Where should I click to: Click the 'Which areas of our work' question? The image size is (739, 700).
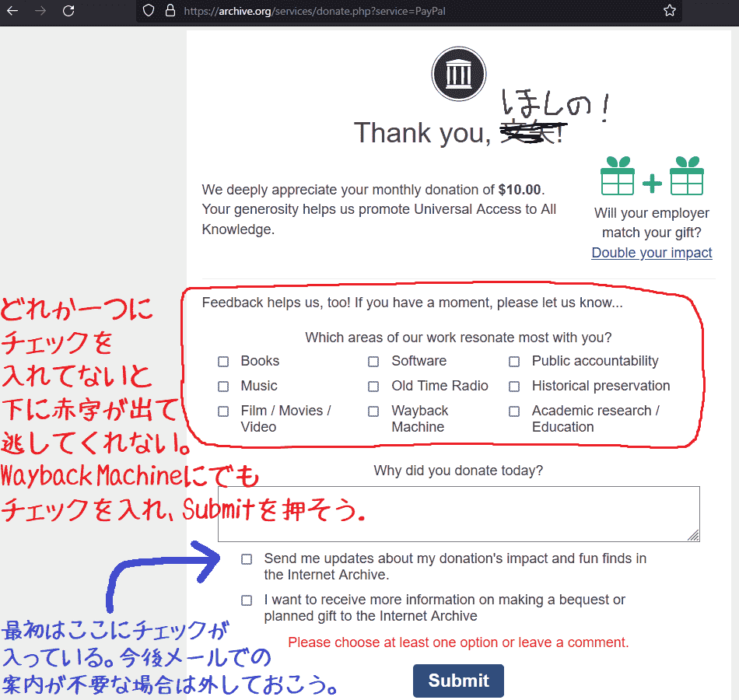coord(459,338)
